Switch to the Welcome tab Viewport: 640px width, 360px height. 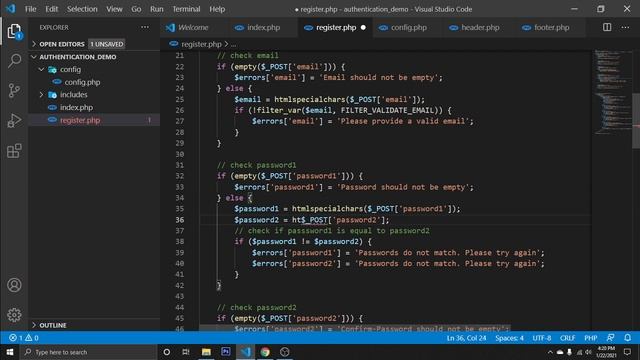point(193,27)
